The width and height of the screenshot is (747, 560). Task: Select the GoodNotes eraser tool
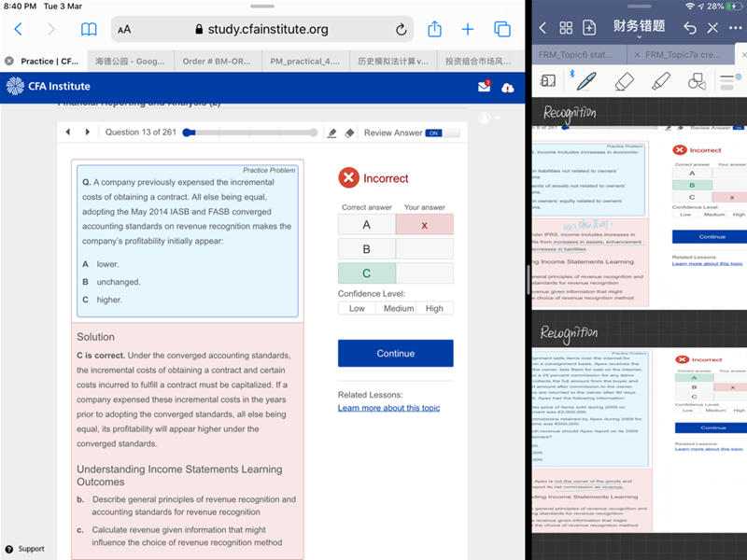click(624, 81)
